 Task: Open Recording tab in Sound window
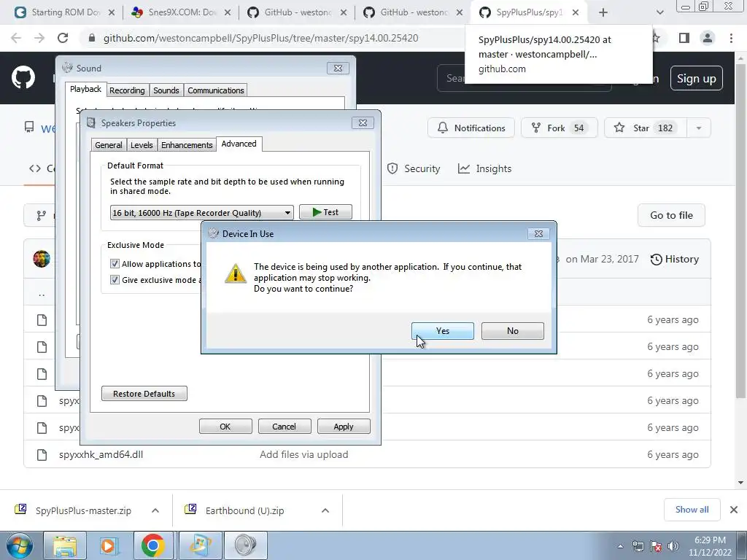click(x=127, y=90)
